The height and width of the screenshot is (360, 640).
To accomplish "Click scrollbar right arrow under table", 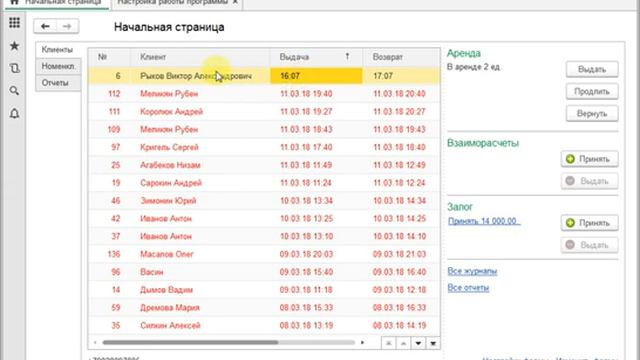I will tap(362, 343).
